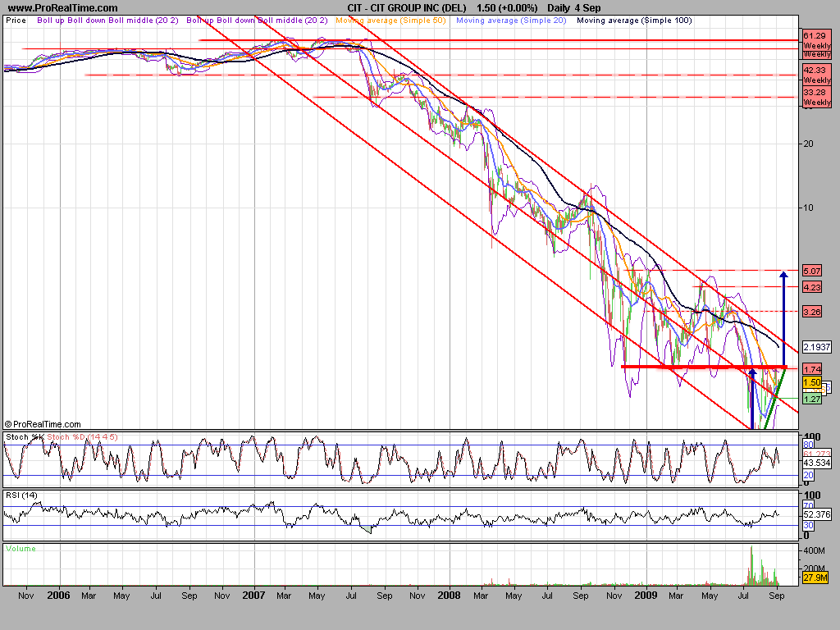Click the www.ProRealTime.com header link
The width and height of the screenshot is (840, 630).
(62, 8)
